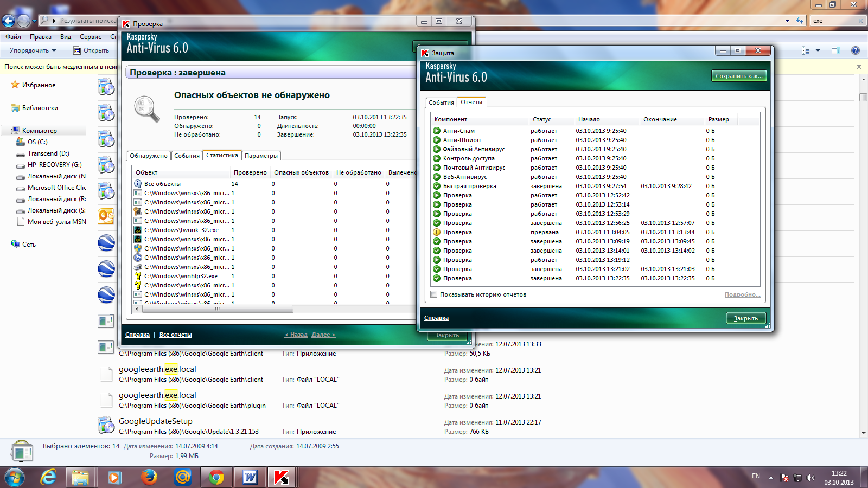The height and width of the screenshot is (488, 868).
Task: Open Google Chrome from the taskbar
Action: pyautogui.click(x=216, y=477)
